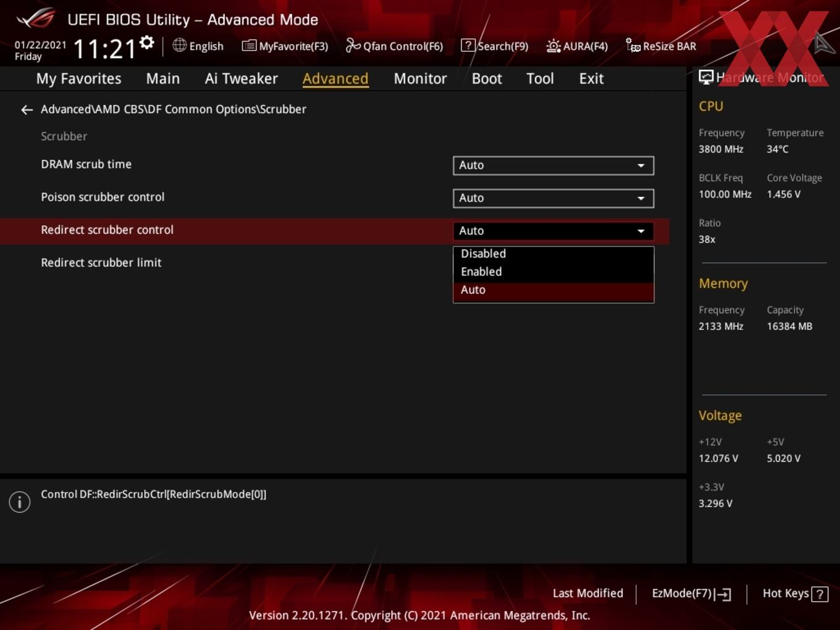
Task: Toggle ReSize BAR icon
Action: [x=633, y=45]
